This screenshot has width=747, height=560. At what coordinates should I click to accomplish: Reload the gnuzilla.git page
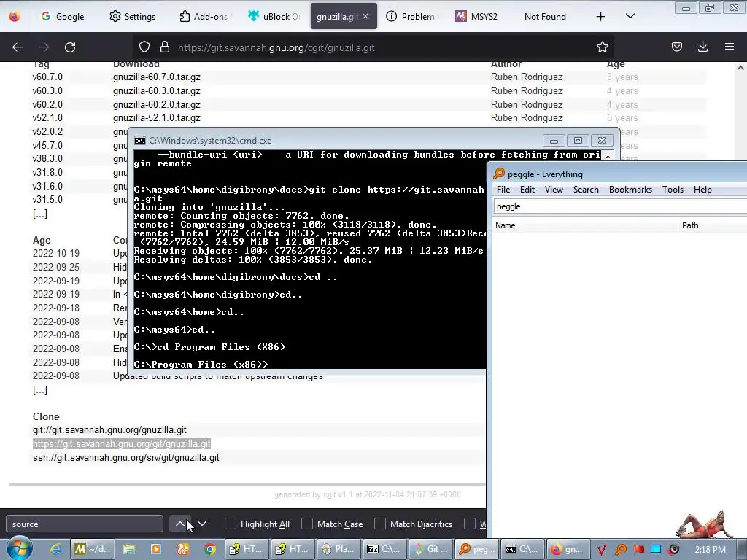[x=70, y=47]
